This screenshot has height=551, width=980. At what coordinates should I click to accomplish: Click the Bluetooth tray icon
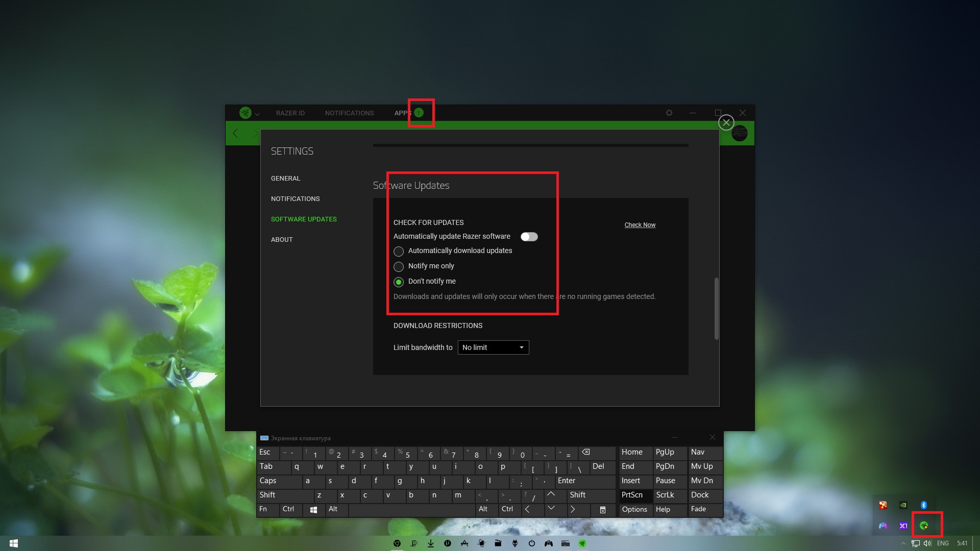coord(924,505)
